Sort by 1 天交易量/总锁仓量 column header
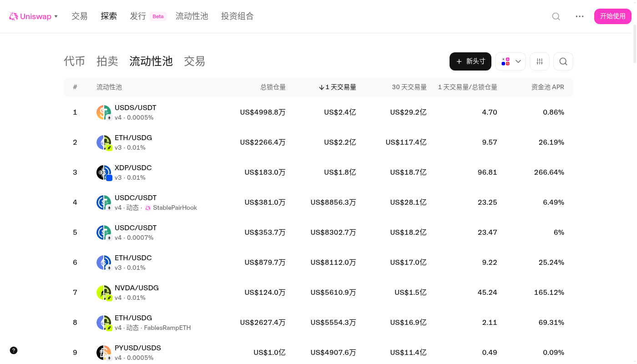 [x=468, y=87]
